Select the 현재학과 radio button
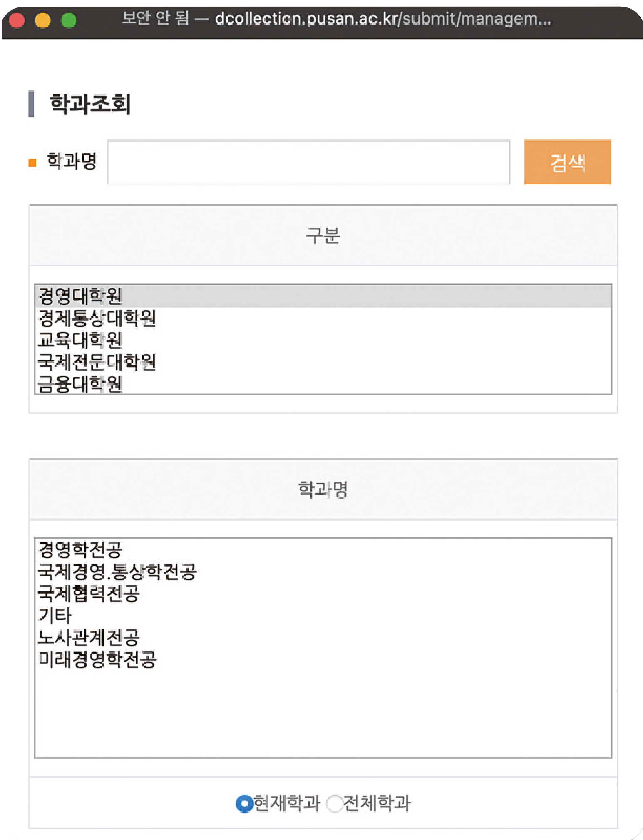Image resolution: width=643 pixels, height=840 pixels. tap(244, 803)
